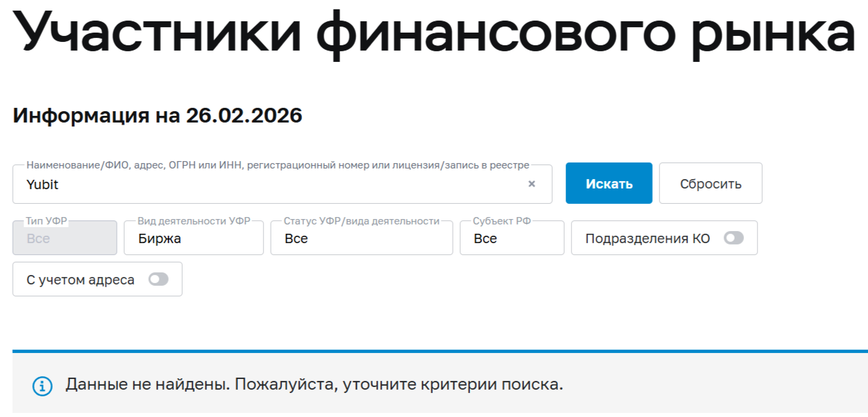Flip the С учетом адреса slider control
Screen dimensions: 868x417
(157, 279)
